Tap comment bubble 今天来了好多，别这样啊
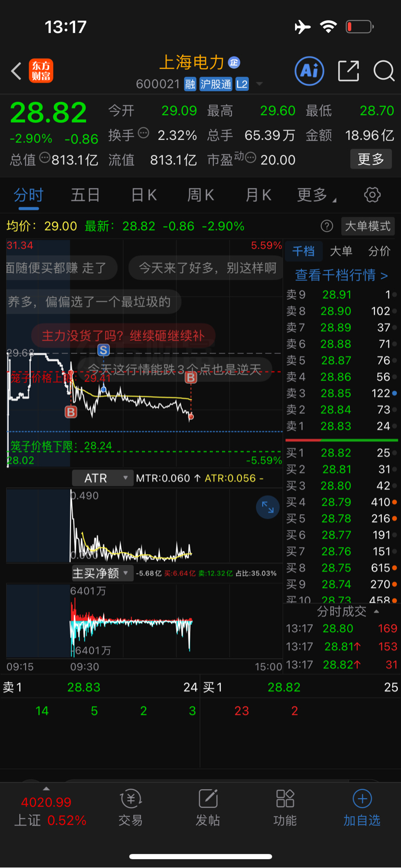The height and width of the screenshot is (868, 401). 207,268
